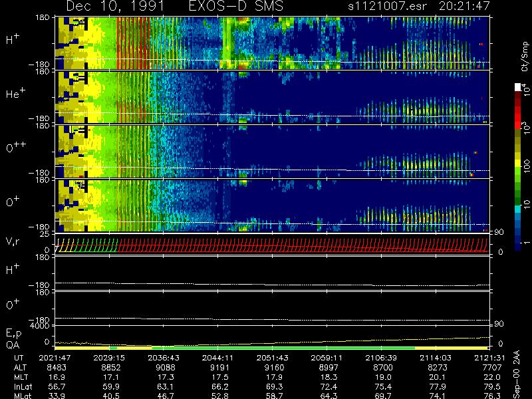
Task: Click InLat value '66.2'
Action: (219, 386)
